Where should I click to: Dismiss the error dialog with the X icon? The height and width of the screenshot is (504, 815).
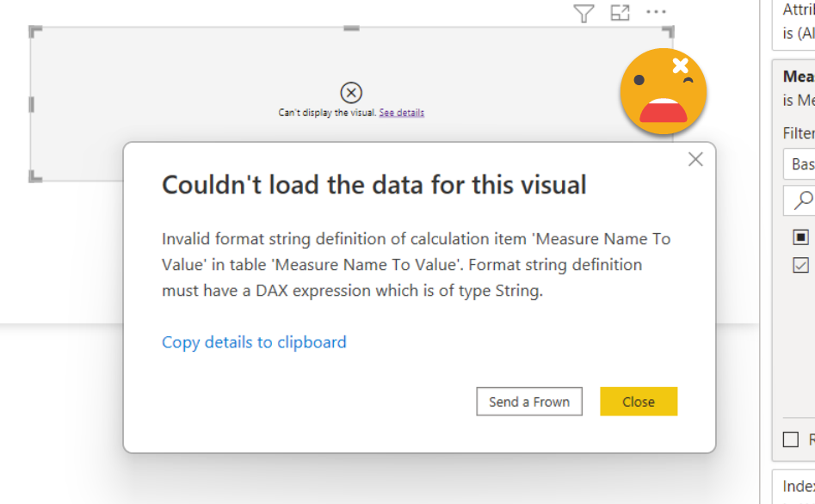click(695, 159)
